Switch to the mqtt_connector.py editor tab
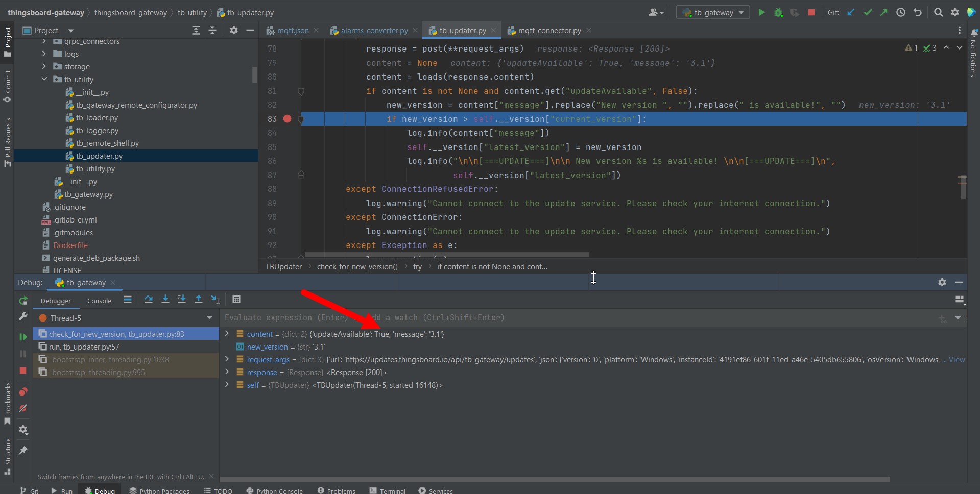The image size is (980, 494). point(549,31)
